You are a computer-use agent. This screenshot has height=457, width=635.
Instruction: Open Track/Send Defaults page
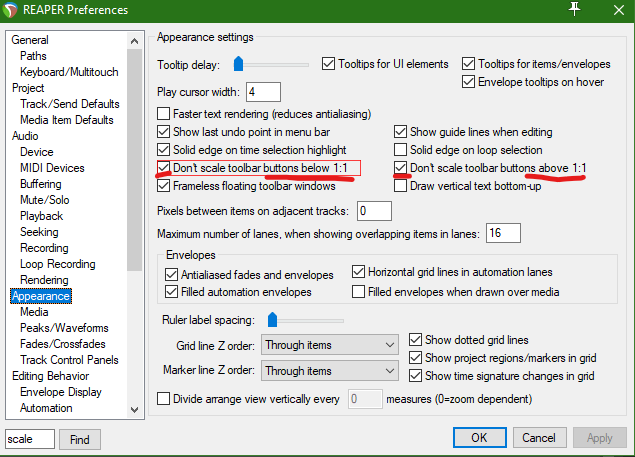click(x=70, y=104)
